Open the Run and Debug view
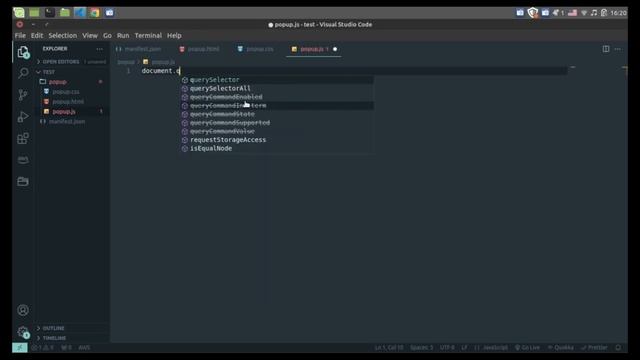 (23, 117)
